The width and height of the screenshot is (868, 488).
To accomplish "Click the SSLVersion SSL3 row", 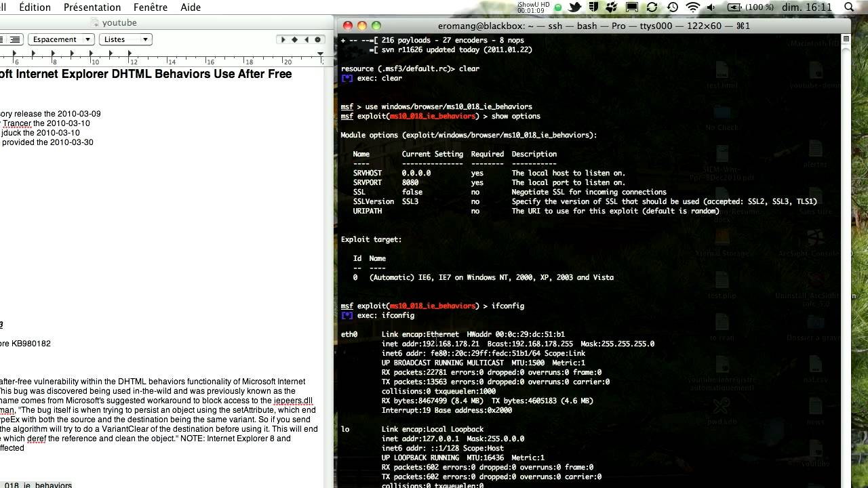I will pos(585,201).
